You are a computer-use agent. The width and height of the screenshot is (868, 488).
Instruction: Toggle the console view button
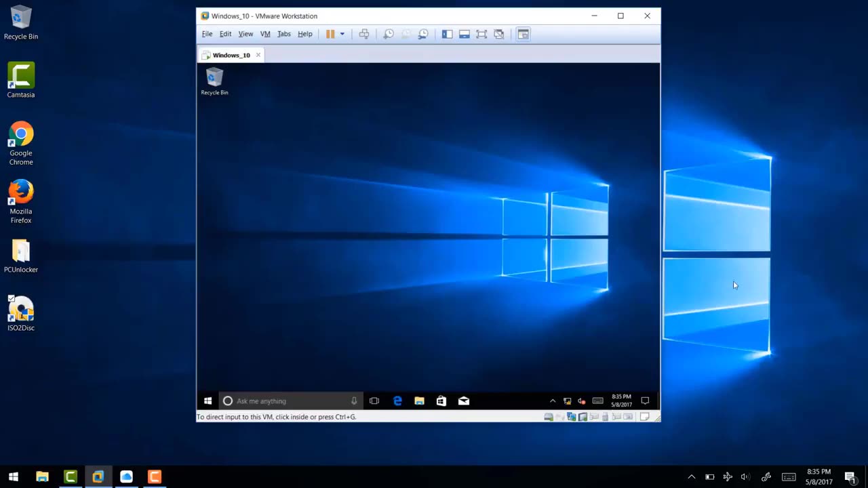click(523, 34)
